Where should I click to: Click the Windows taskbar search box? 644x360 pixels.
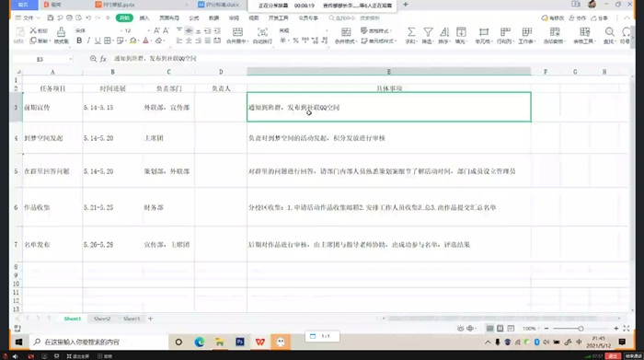point(98,342)
